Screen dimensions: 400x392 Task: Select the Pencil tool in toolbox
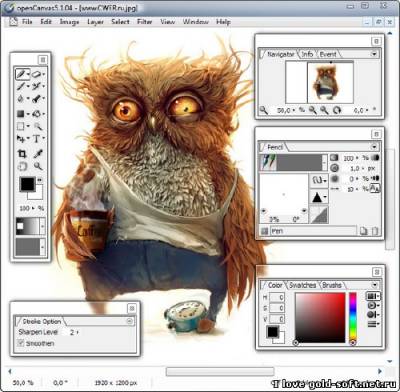[21, 74]
